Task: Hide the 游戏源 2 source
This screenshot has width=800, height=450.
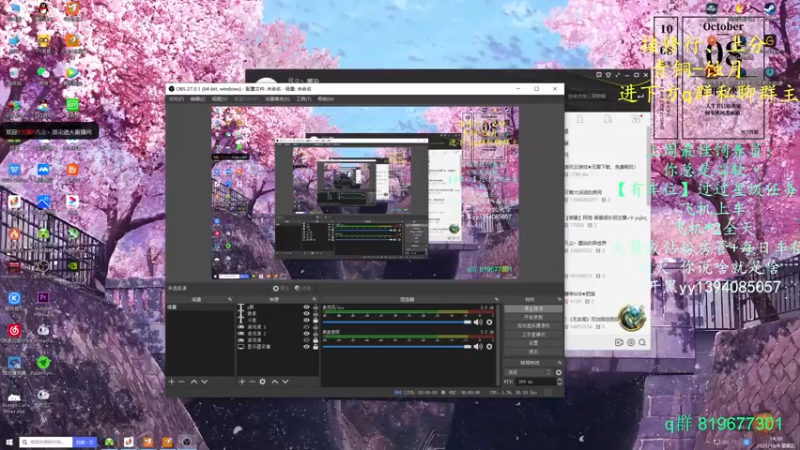Action: point(306,334)
